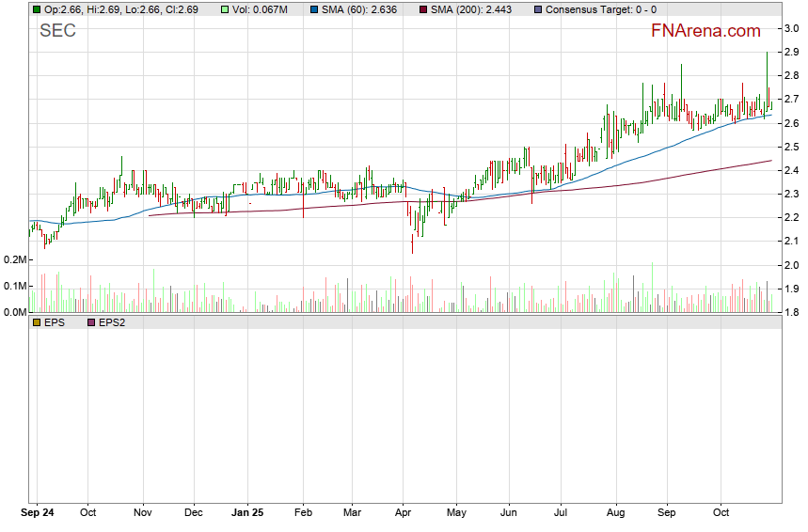Select the 'Apr' month label on the time axis
The height and width of the screenshot is (532, 808).
click(x=403, y=513)
